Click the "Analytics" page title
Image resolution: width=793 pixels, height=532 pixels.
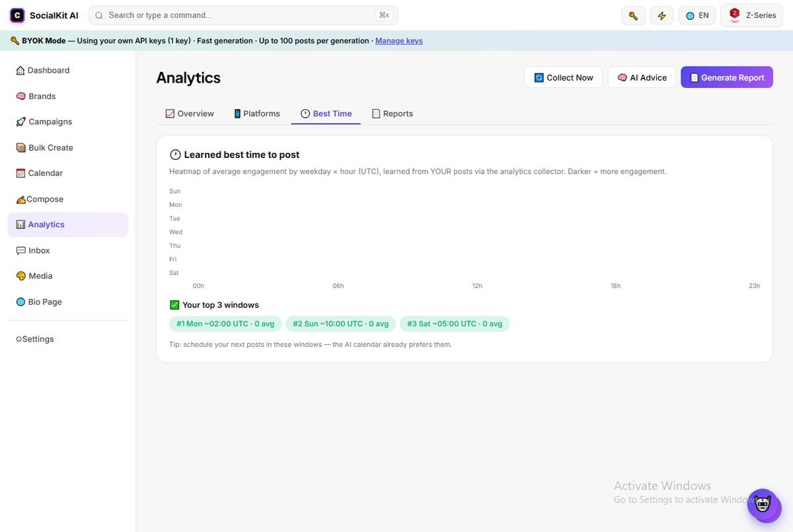[188, 77]
